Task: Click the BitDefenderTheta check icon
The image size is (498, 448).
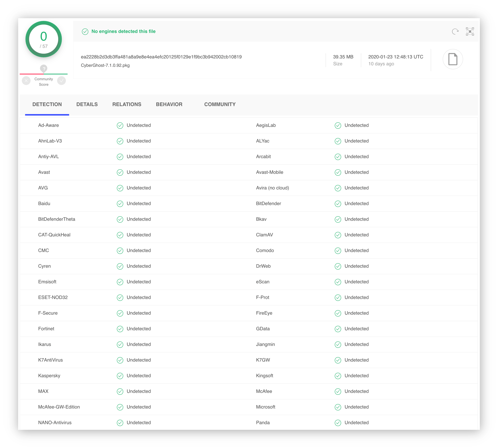Action: (120, 219)
